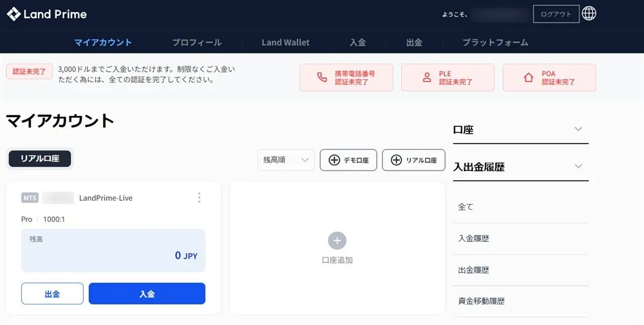Switch to the プロフィール tab

(196, 42)
